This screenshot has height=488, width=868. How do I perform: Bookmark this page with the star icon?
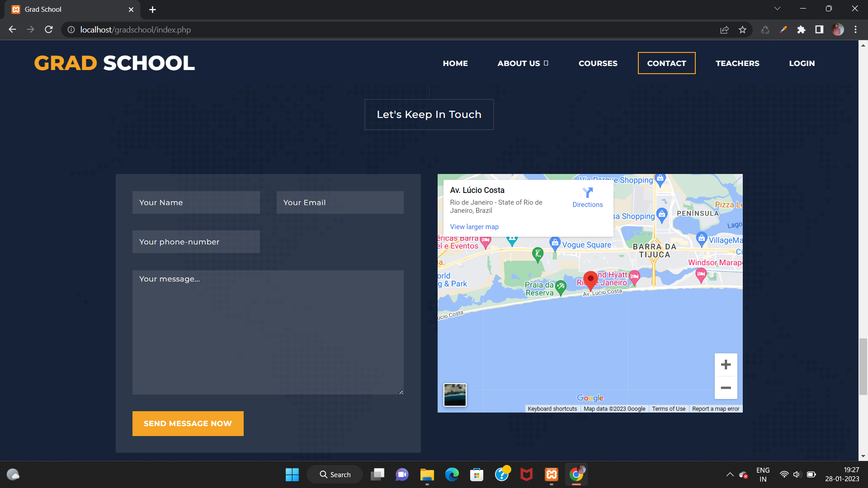[x=742, y=29]
